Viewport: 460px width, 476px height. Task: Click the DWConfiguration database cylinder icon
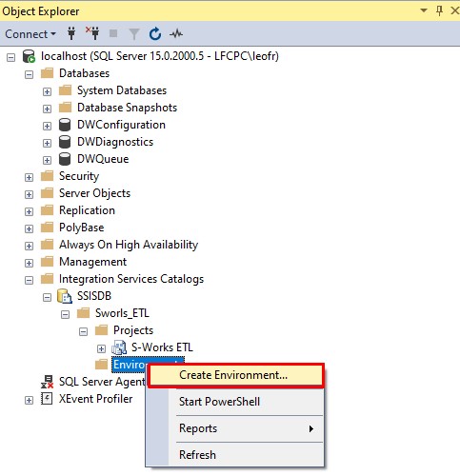click(x=65, y=125)
